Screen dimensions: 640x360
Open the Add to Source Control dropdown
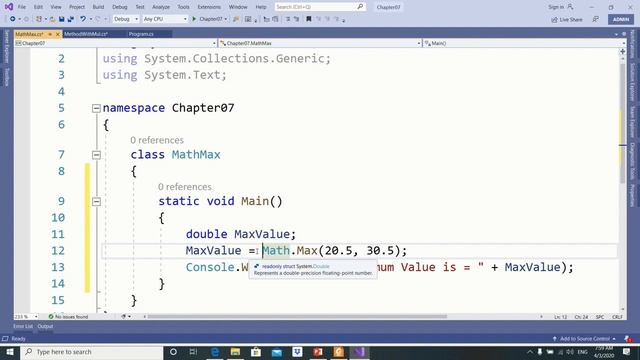tap(584, 339)
